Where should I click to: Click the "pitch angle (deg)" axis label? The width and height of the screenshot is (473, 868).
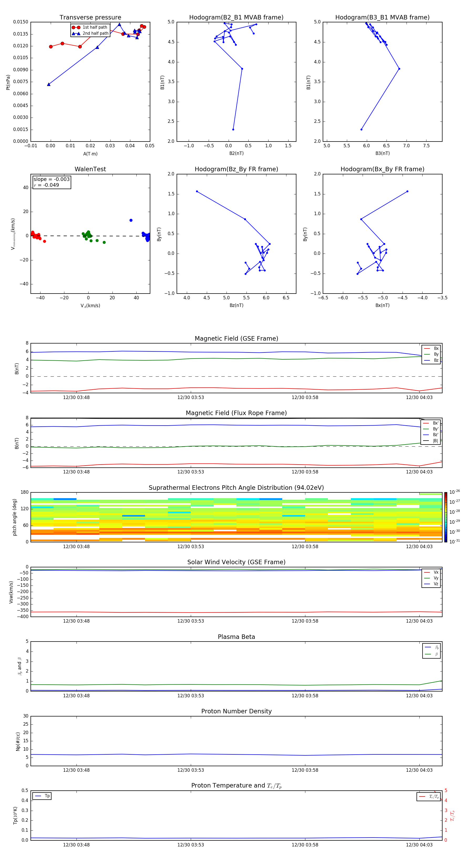[x=14, y=517]
